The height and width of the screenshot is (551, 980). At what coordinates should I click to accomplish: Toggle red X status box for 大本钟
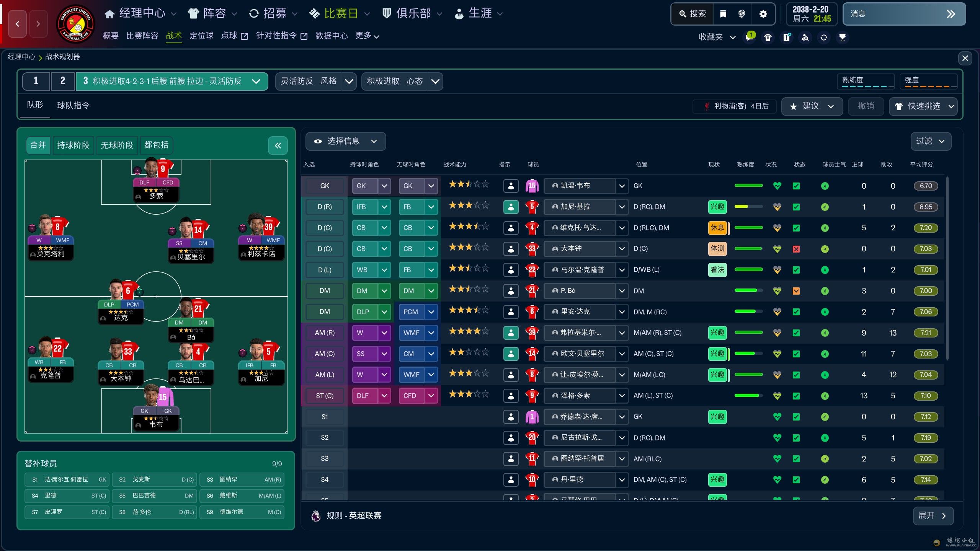click(796, 249)
